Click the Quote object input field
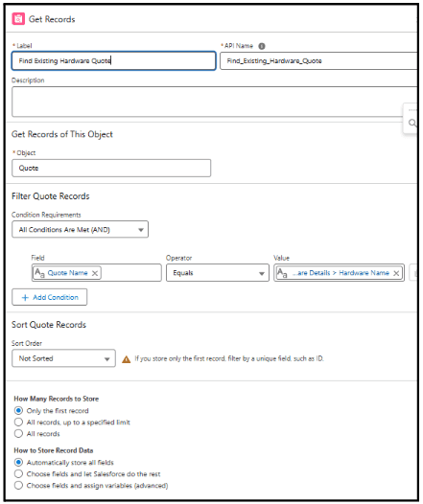This screenshot has width=423, height=504. pos(111,168)
